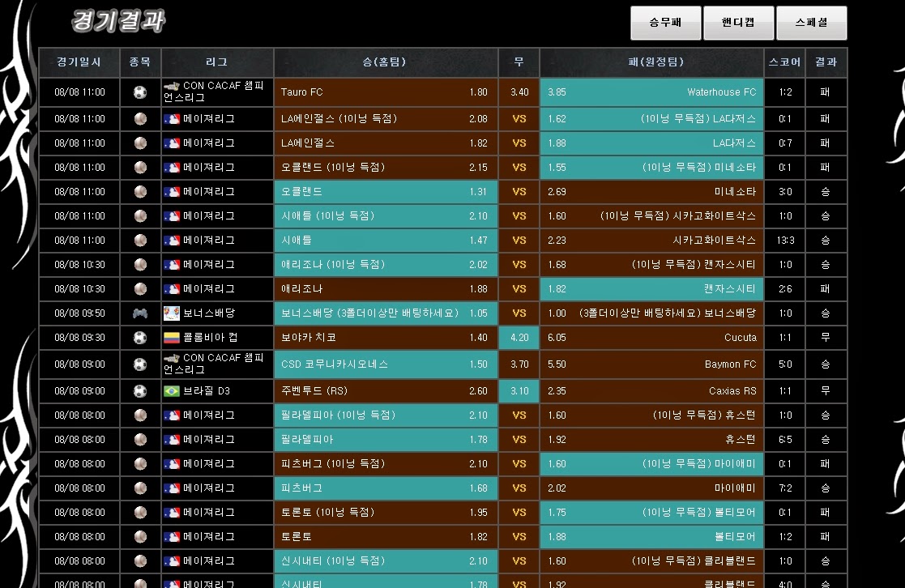Select the 브라질 D3 league cell
905x588 pixels.
click(x=217, y=391)
